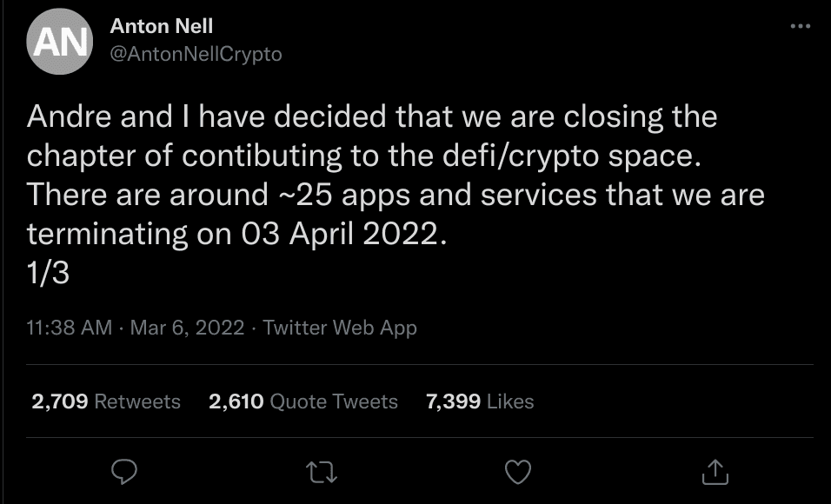
Task: Click the 11:38 AM timestamp
Action: point(70,328)
